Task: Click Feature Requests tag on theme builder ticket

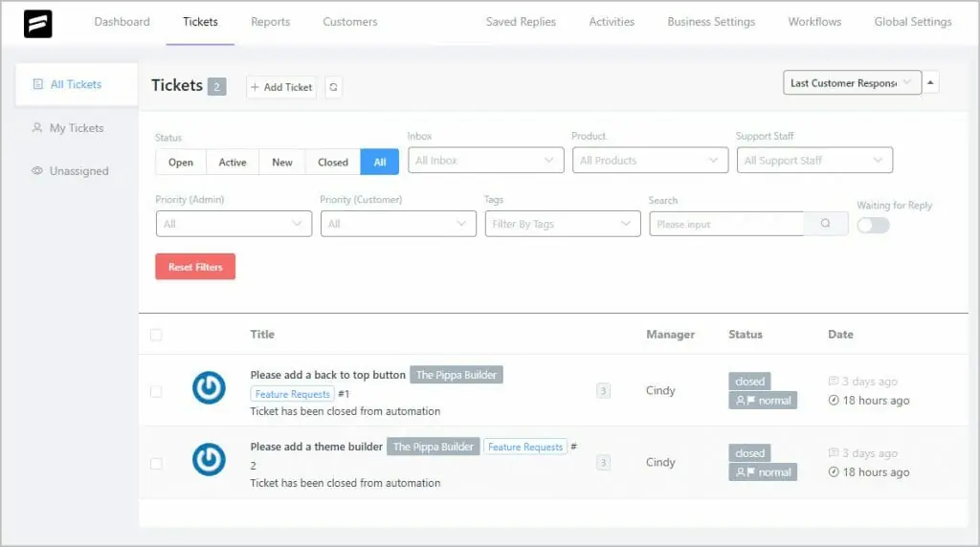Action: coord(525,447)
